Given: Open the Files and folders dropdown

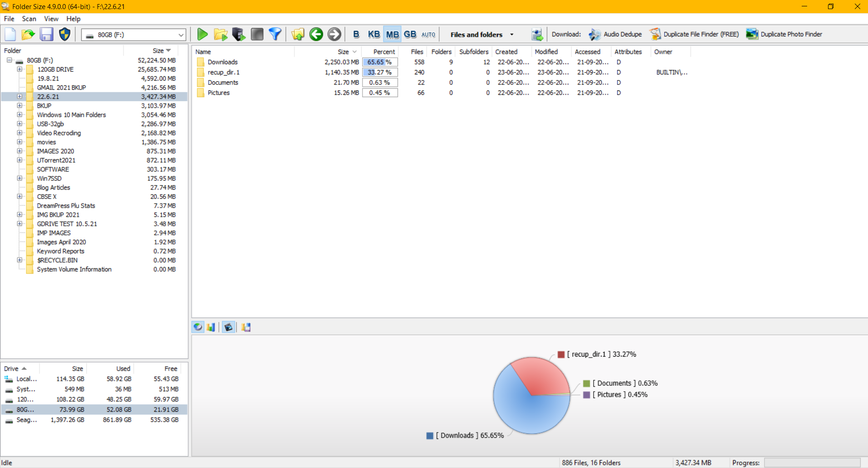Looking at the screenshot, I should [x=511, y=34].
